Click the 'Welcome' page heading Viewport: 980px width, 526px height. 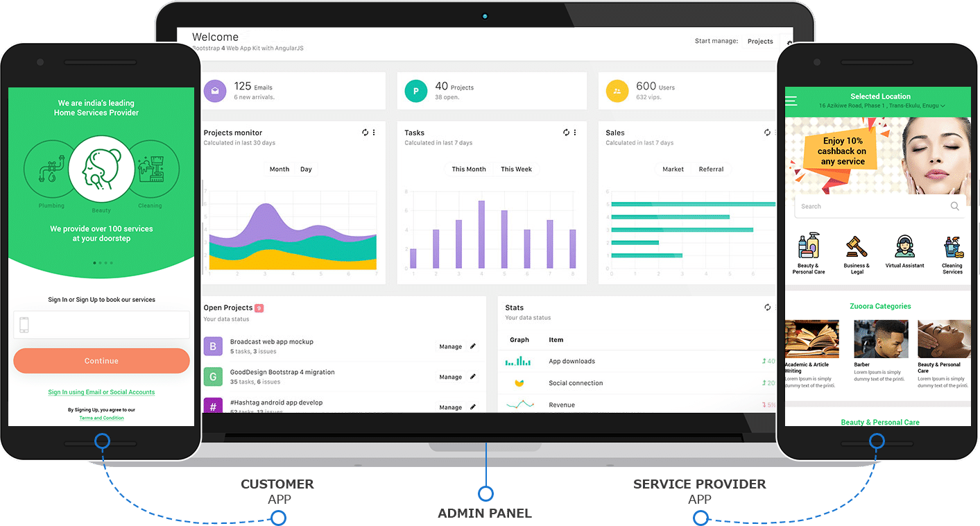[x=215, y=37]
